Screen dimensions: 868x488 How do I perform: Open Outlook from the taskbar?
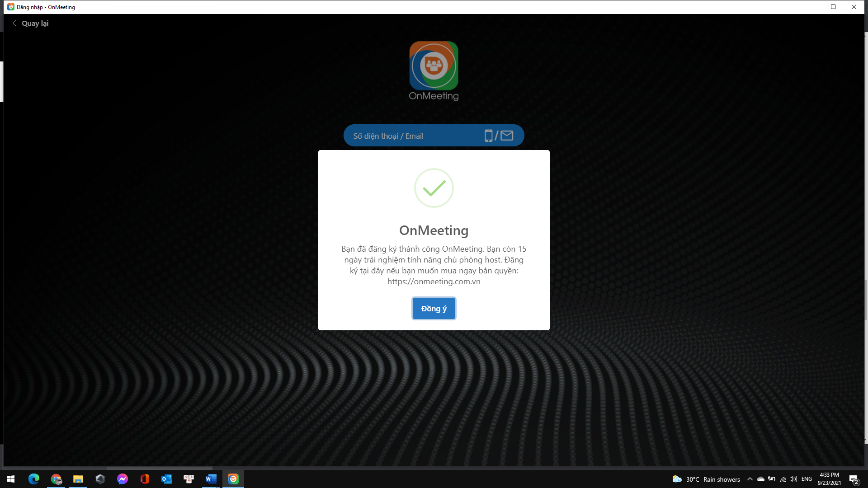coord(167,479)
